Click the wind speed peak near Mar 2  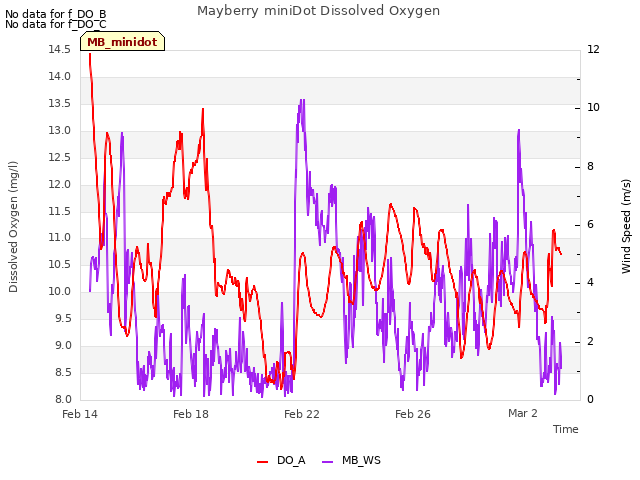coord(519,130)
